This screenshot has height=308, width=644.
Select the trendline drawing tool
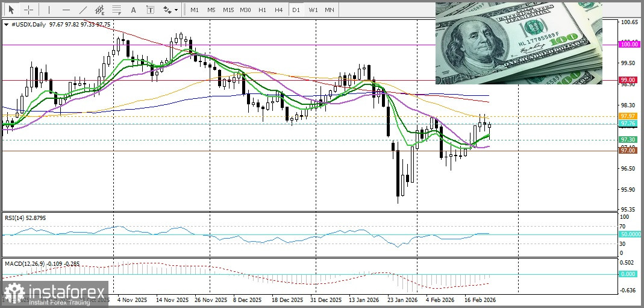(x=83, y=10)
